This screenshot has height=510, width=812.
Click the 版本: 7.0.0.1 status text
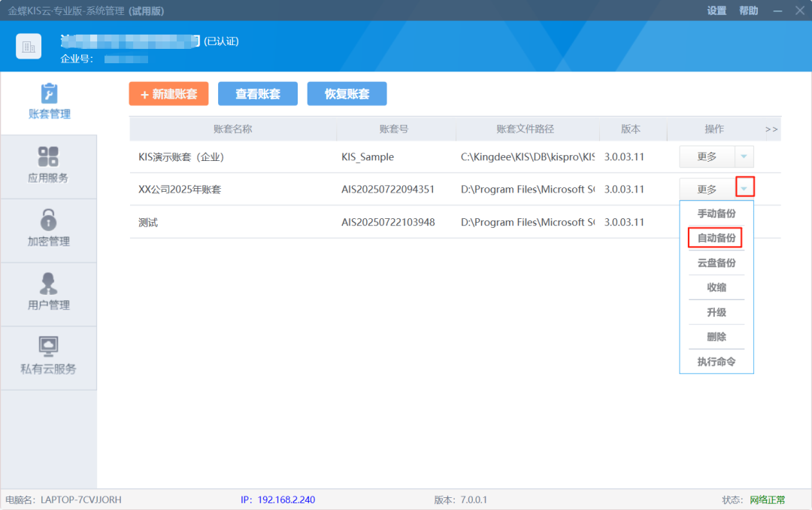pyautogui.click(x=460, y=499)
